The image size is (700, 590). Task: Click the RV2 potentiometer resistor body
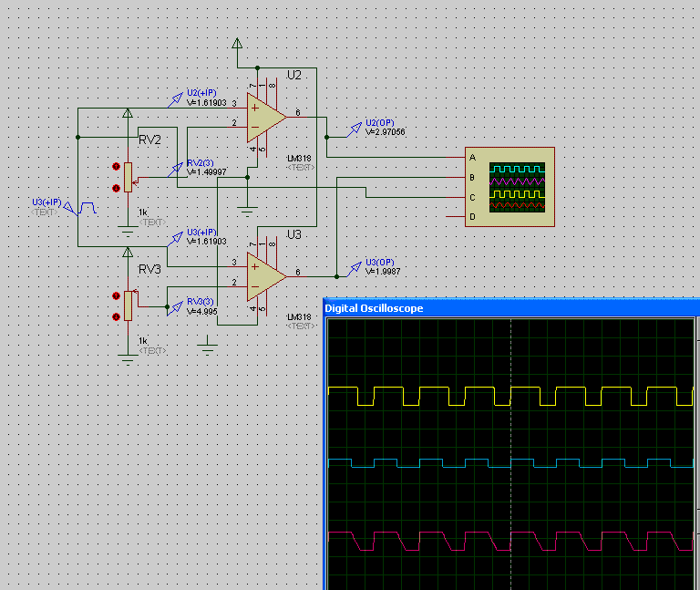click(x=129, y=177)
